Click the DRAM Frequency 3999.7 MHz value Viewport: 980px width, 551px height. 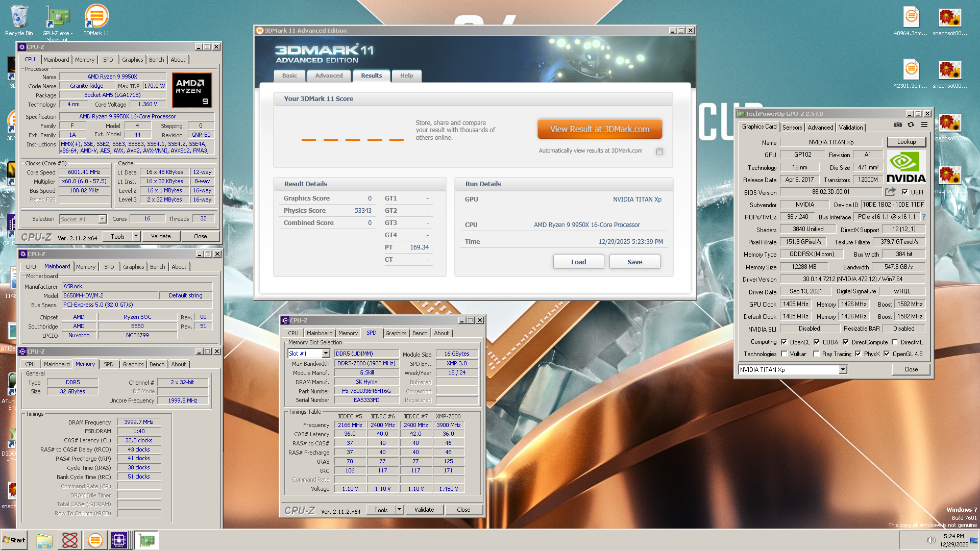(139, 422)
